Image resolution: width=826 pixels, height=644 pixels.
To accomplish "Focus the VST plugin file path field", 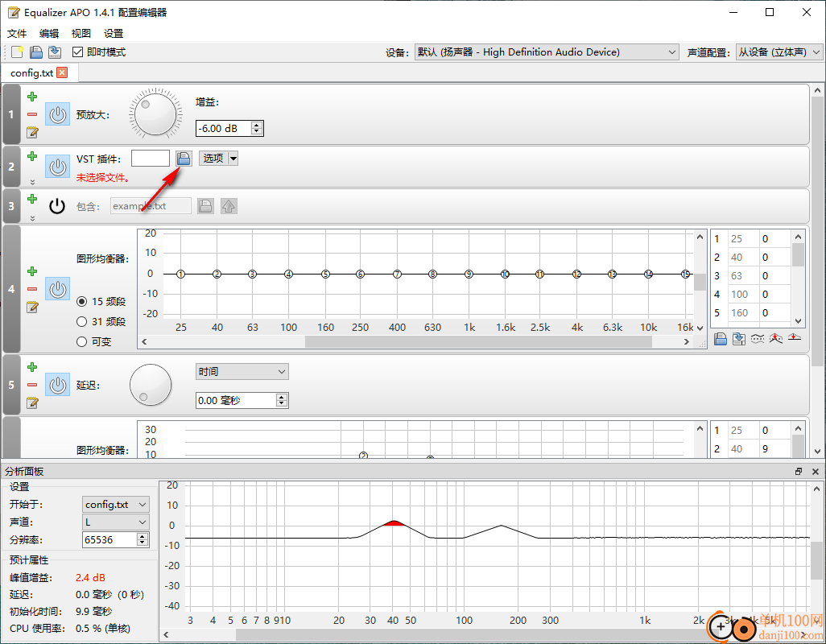I will pos(150,159).
